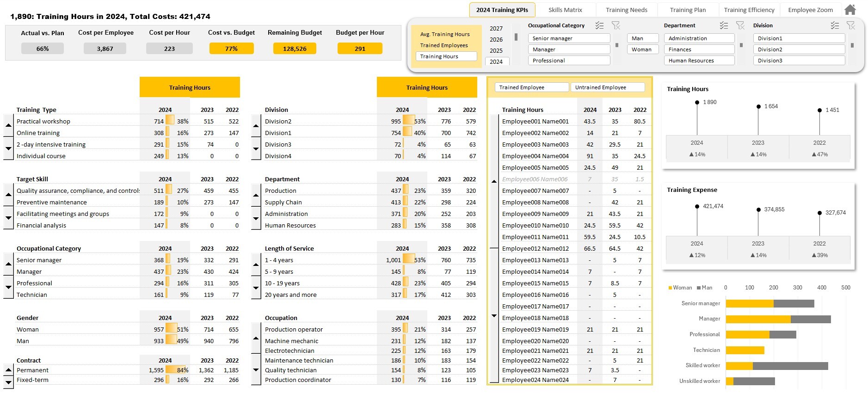Toggle multi-select for Department slicer
868x394 pixels.
724,25
